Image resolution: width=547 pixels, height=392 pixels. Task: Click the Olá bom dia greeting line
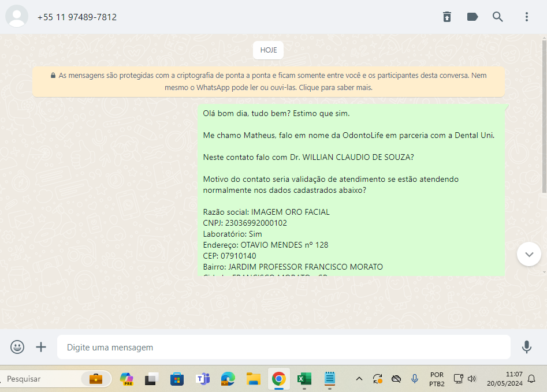coord(276,114)
